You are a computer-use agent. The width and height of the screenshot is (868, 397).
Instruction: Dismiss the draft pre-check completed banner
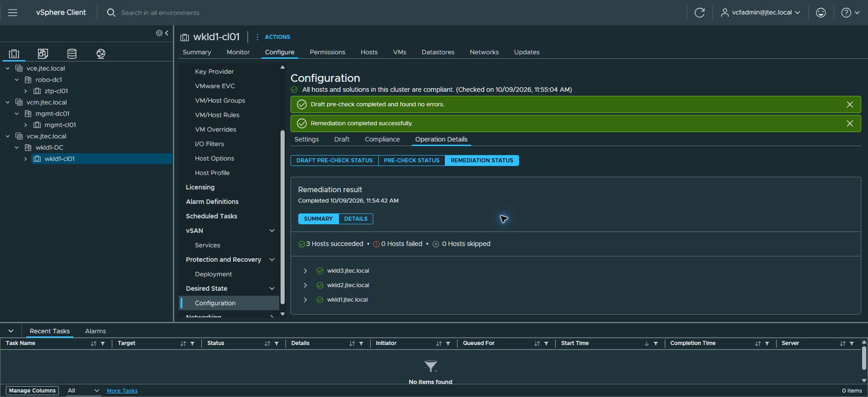850,104
